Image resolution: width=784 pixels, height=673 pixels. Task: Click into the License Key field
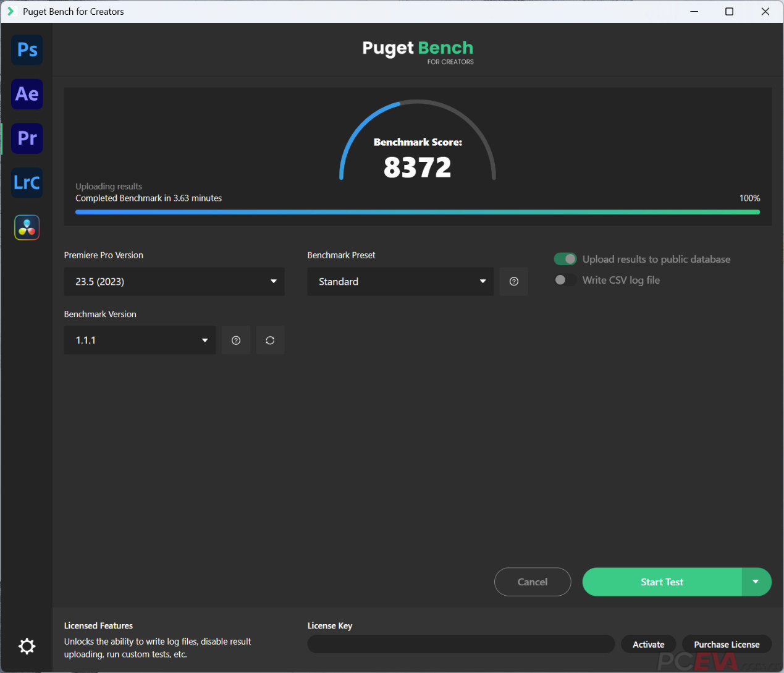460,645
